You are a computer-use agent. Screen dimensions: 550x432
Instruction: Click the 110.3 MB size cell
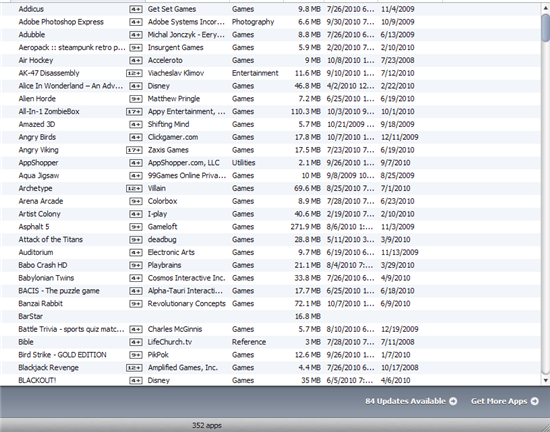tap(305, 112)
